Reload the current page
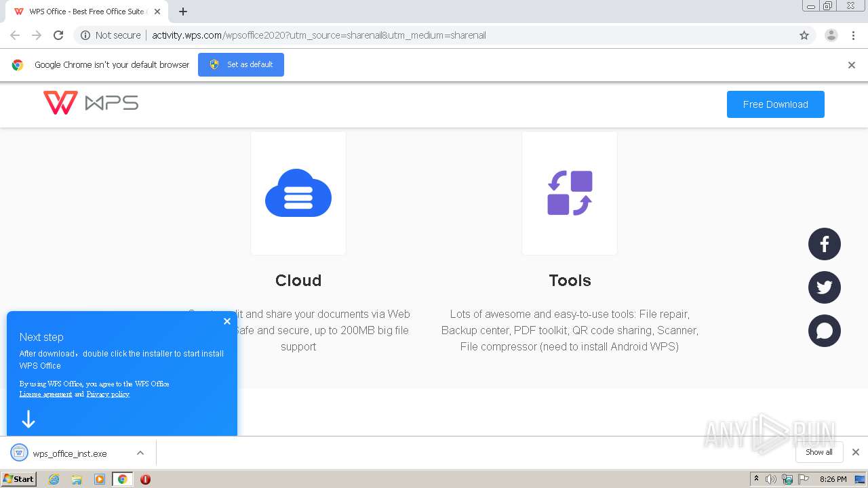 tap(58, 35)
